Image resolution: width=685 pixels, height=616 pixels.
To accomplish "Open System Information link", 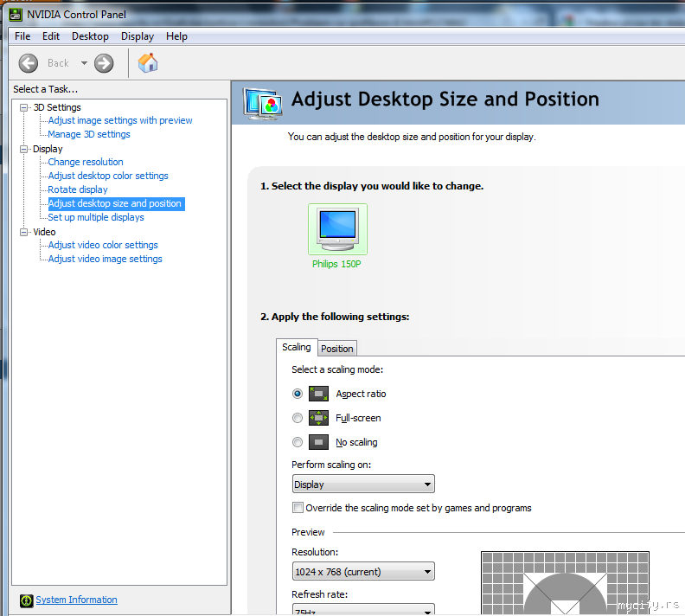I will (x=76, y=600).
